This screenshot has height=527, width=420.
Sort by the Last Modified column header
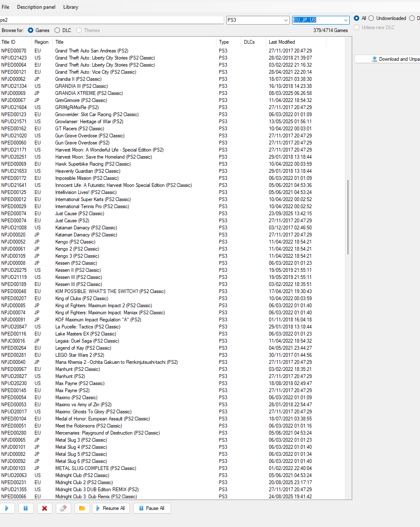coord(296,42)
